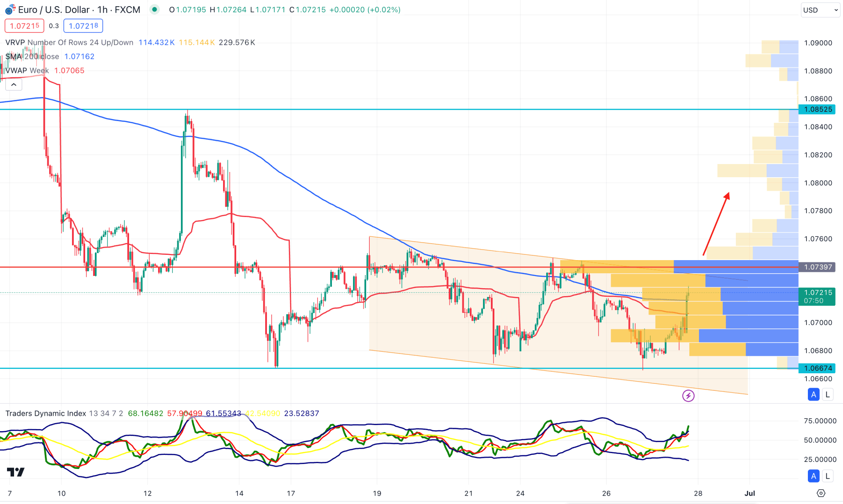
Task: Click the 19 date label on time axis
Action: (377, 493)
